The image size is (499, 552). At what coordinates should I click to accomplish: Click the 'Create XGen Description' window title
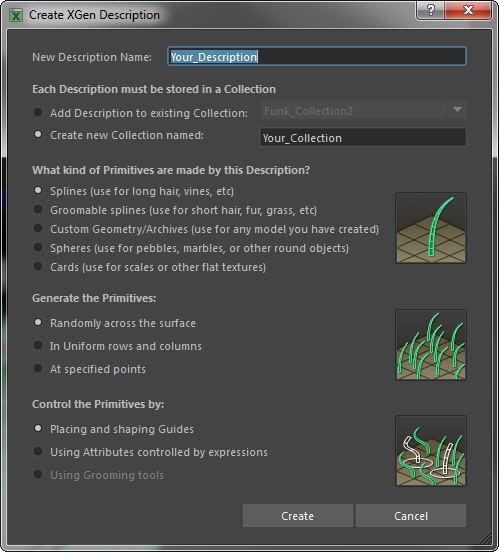pyautogui.click(x=94, y=15)
